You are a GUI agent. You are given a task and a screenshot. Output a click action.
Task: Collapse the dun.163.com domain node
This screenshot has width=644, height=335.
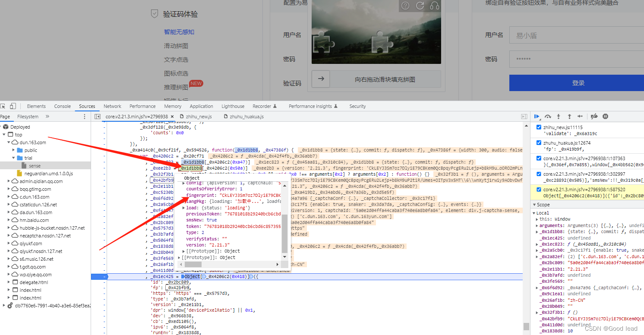pos(9,142)
